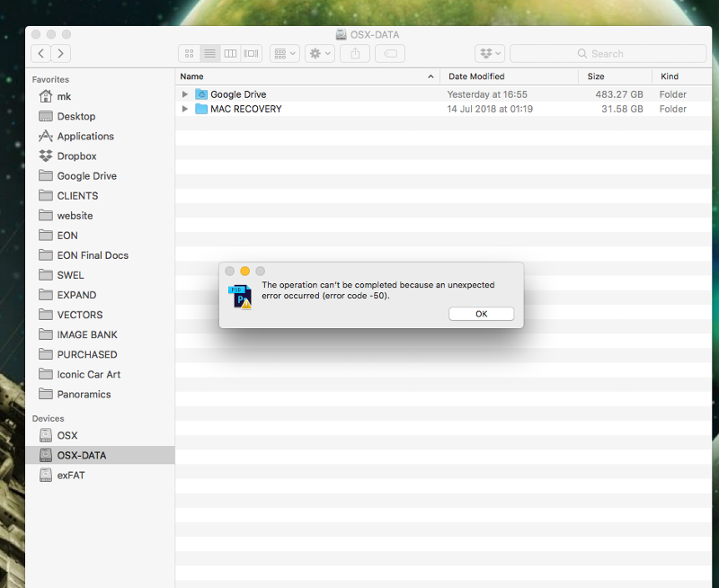The width and height of the screenshot is (719, 588).
Task: Switch to list view
Action: coord(209,54)
